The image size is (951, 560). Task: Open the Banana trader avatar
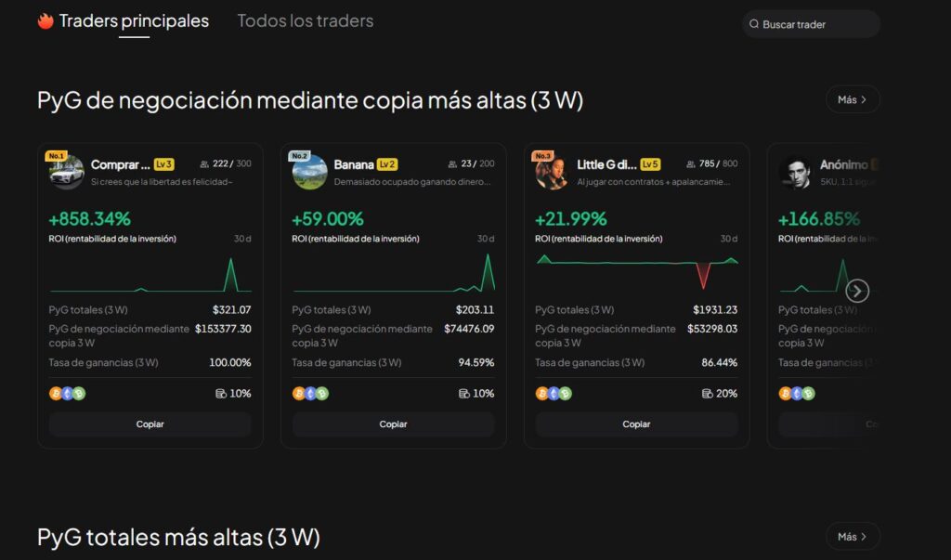pyautogui.click(x=310, y=172)
